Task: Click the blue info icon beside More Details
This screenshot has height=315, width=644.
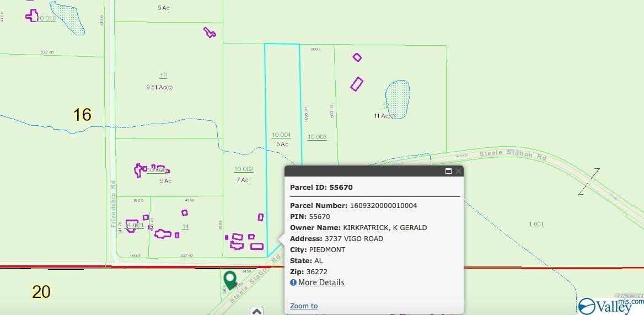Action: pos(293,282)
